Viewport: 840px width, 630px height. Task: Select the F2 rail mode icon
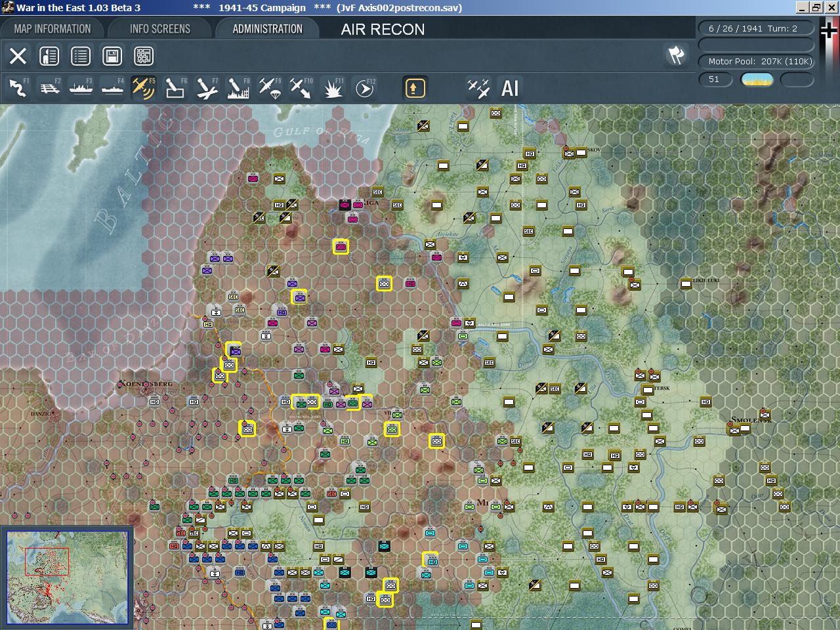coord(49,88)
